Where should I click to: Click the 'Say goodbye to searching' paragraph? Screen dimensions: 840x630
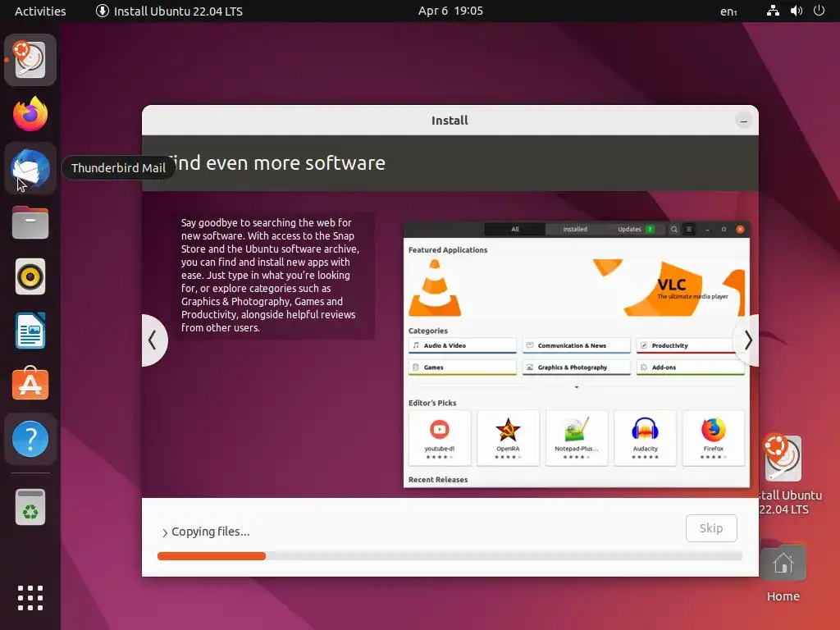click(x=271, y=275)
